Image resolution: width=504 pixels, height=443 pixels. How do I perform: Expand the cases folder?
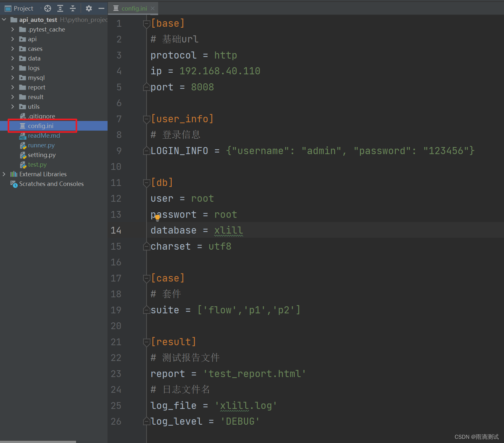coord(13,49)
